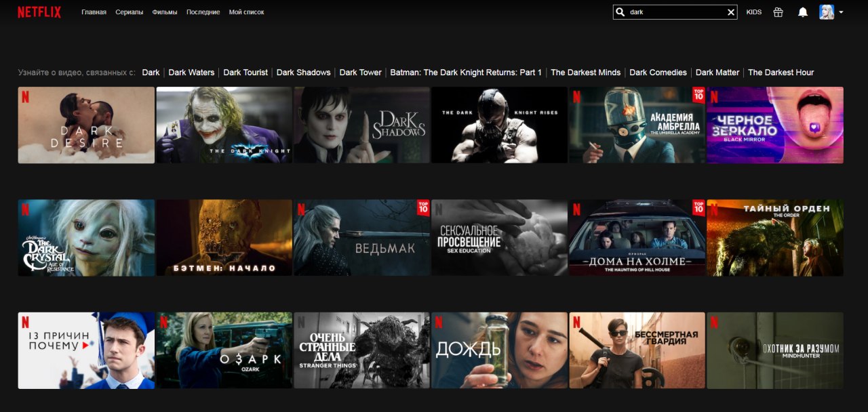
Task: Select 'The Darkest Hour' related link
Action: click(781, 73)
